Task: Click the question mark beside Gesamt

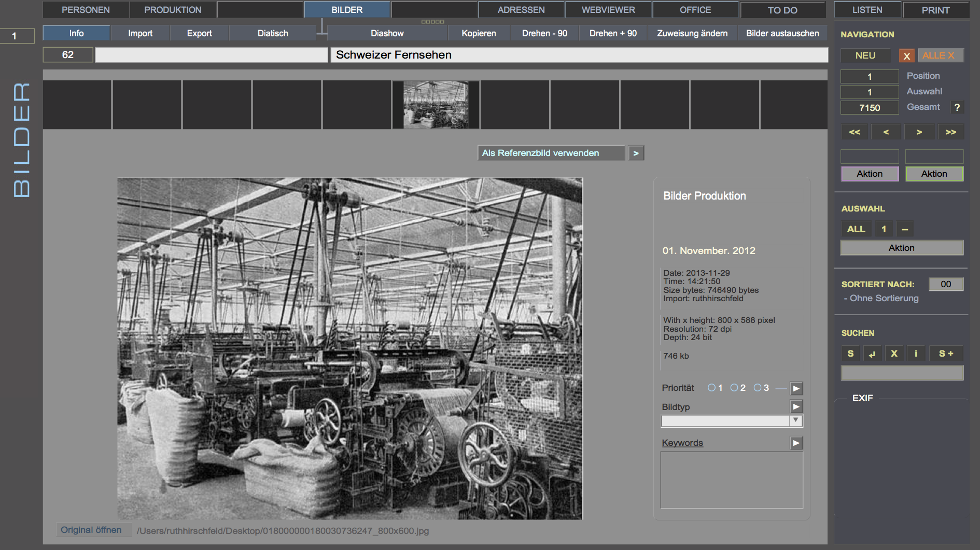Action: (x=957, y=107)
